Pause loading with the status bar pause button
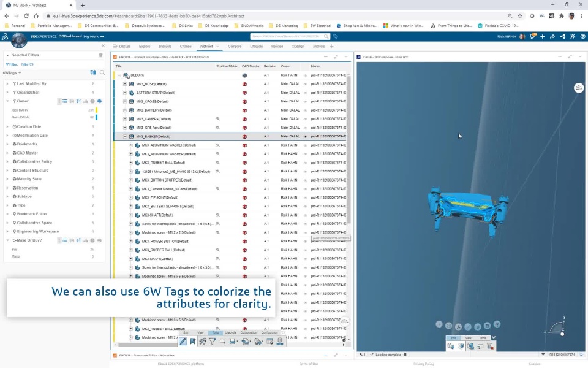 tap(405, 354)
